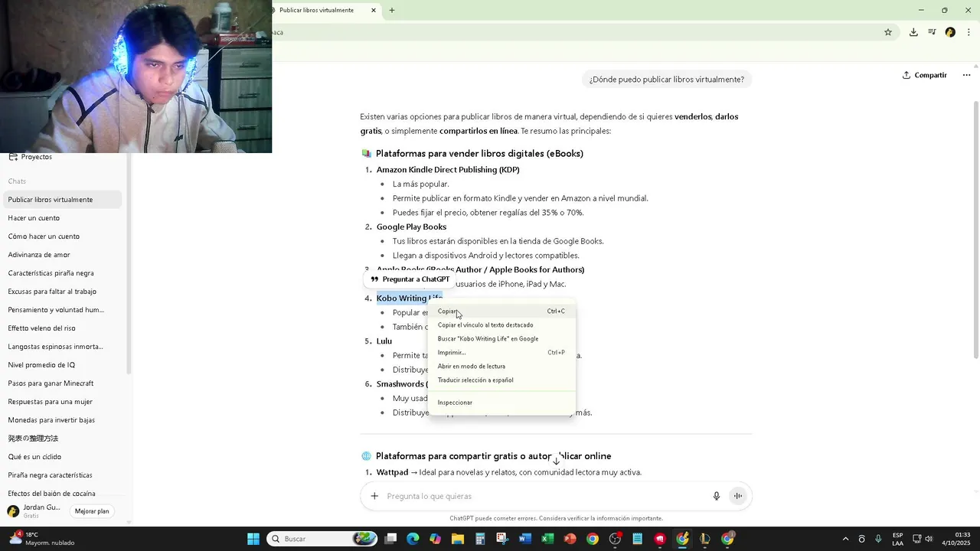Click the Chats section header

click(x=17, y=181)
